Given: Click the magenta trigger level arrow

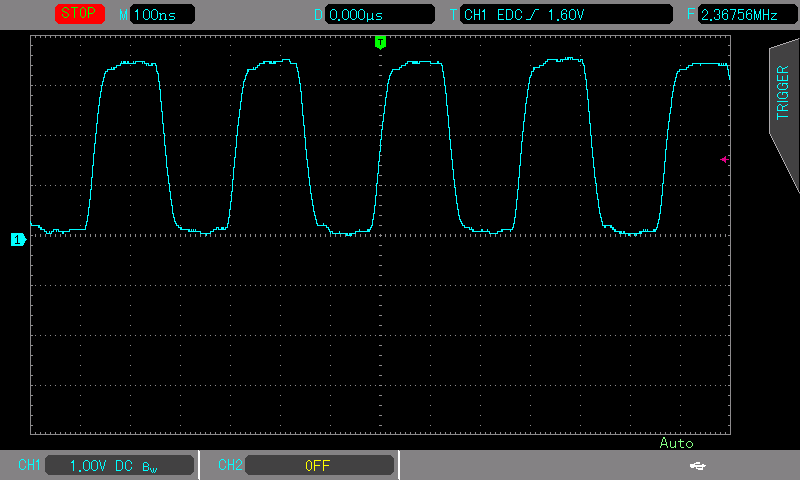Looking at the screenshot, I should (x=724, y=159).
